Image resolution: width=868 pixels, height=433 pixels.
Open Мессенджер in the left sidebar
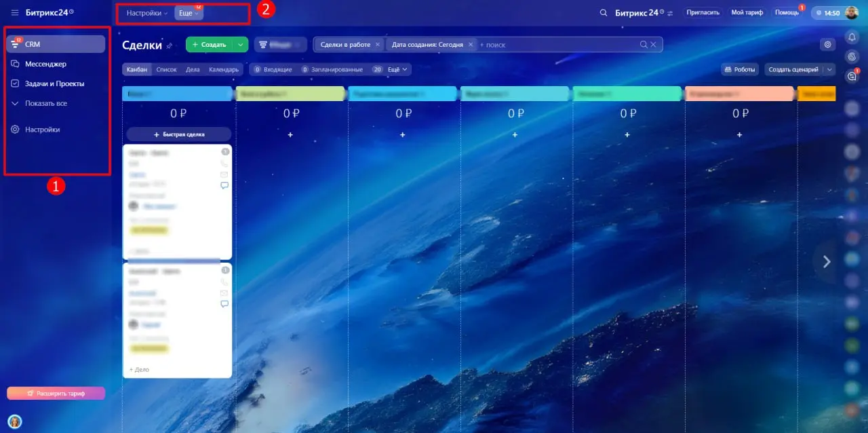pyautogui.click(x=45, y=64)
